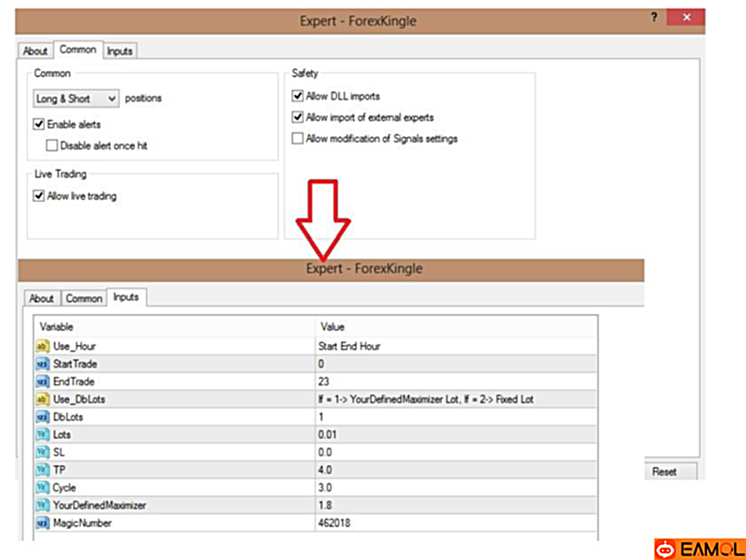Edit the YourDefinedMaximizer value 1.8
746x560 pixels.
pos(456,505)
